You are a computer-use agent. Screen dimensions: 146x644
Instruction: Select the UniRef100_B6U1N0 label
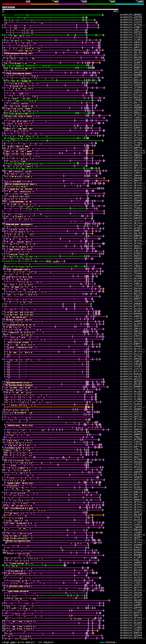[131, 58]
